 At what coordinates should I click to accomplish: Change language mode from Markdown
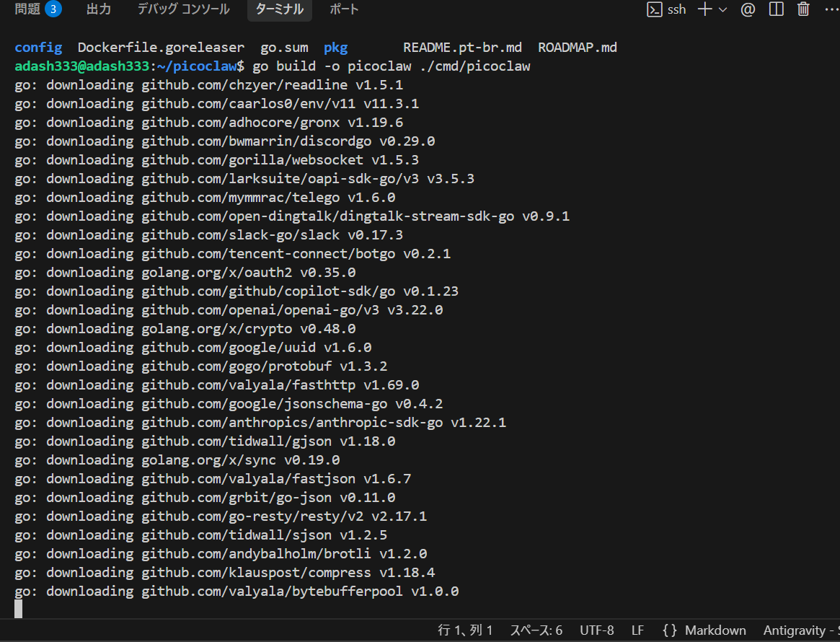(x=715, y=630)
